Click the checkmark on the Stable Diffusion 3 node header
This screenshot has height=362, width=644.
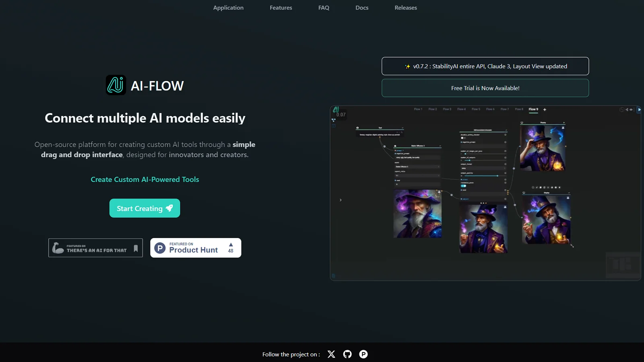[x=440, y=146]
